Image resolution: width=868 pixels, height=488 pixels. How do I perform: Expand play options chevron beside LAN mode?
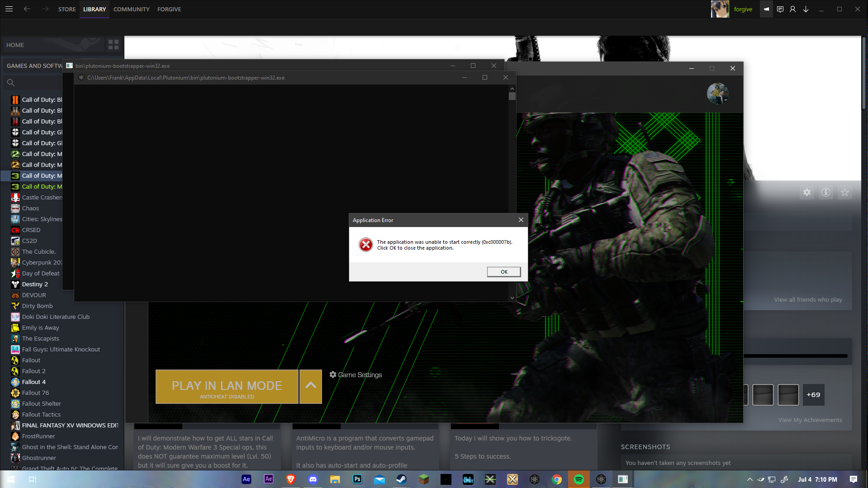[311, 387]
